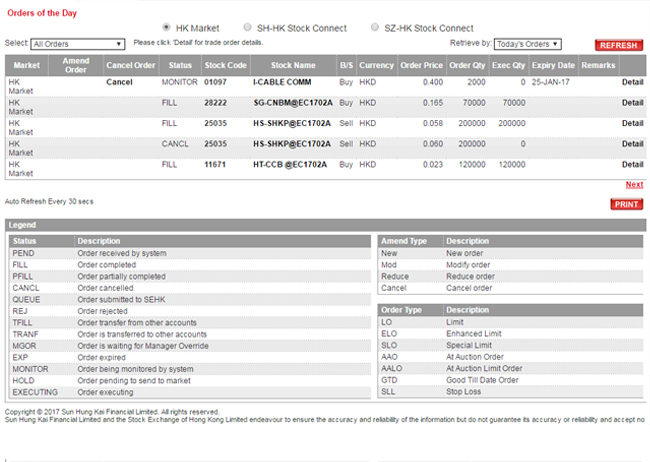Click the Cancel Order column header
This screenshot has height=462, width=650.
click(x=131, y=65)
